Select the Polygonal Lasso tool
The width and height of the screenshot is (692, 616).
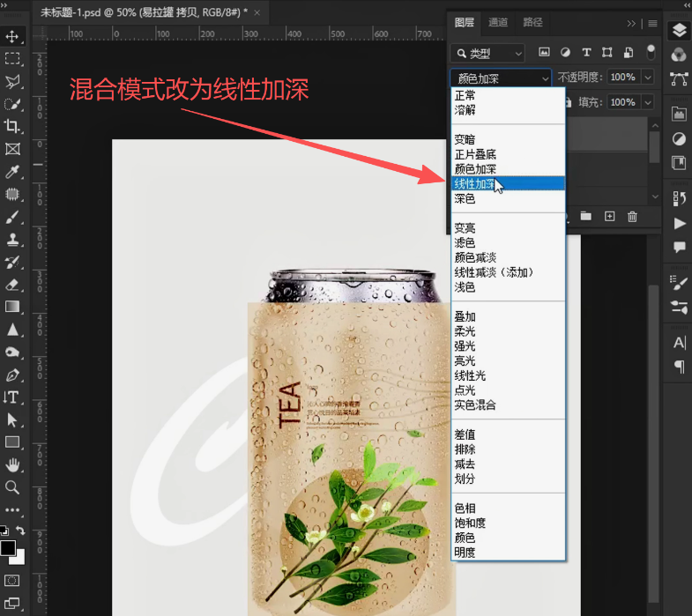[x=12, y=81]
